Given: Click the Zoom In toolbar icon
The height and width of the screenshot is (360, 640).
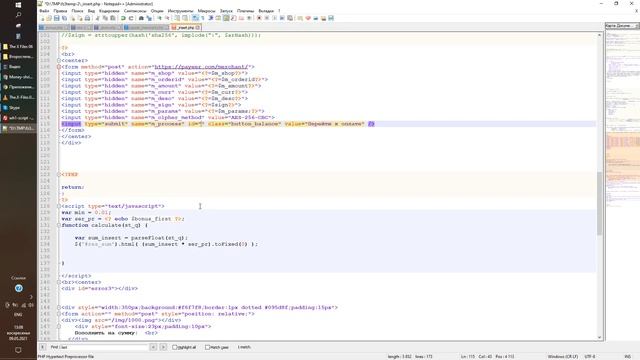Looking at the screenshot, I should [x=160, y=18].
